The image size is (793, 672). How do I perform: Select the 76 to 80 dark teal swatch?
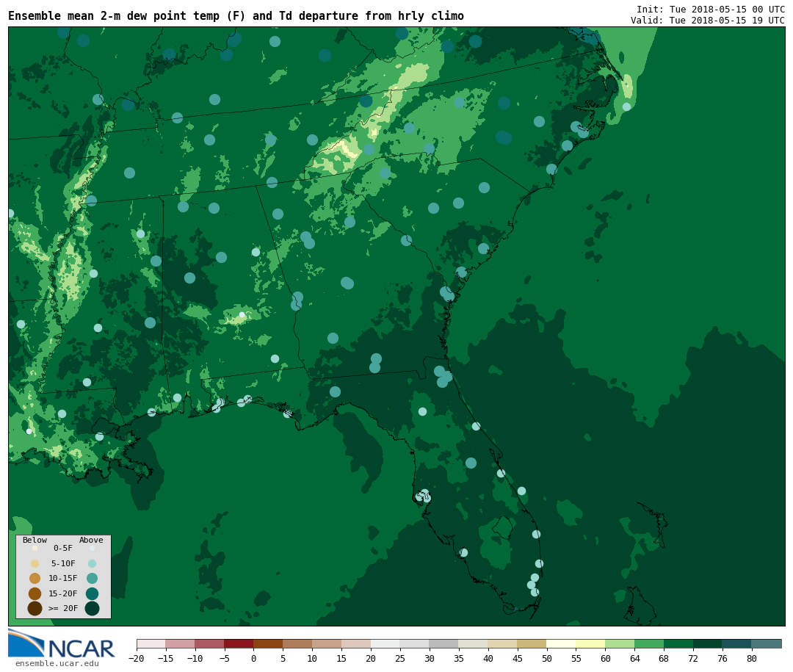[737, 643]
